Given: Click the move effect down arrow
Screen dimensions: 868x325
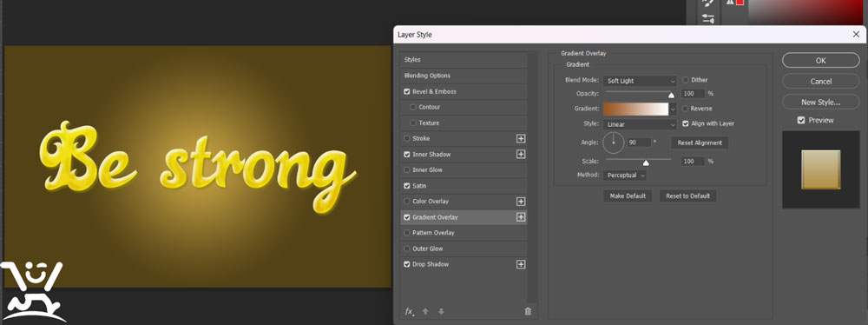Looking at the screenshot, I should [441, 312].
